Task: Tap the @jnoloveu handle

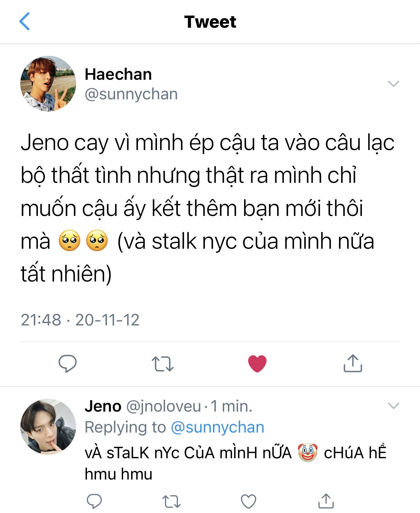Action: point(164,406)
